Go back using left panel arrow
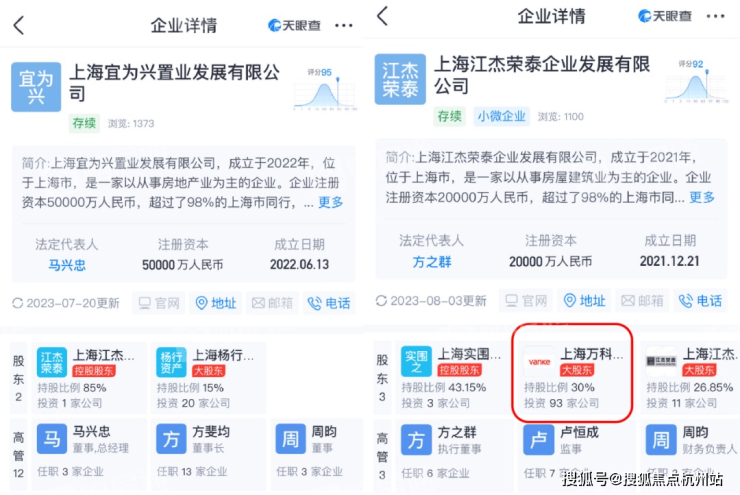Viewport: 740px width, 495px height. [x=18, y=25]
